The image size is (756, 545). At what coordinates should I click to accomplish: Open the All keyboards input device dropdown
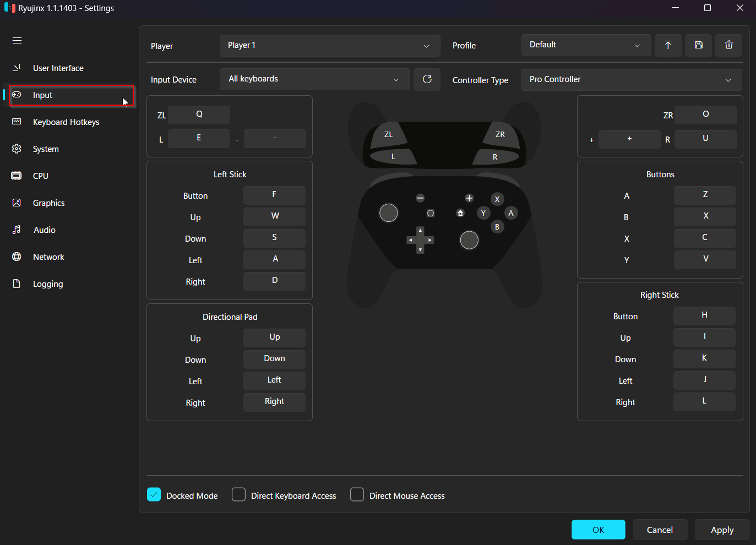[x=315, y=79]
